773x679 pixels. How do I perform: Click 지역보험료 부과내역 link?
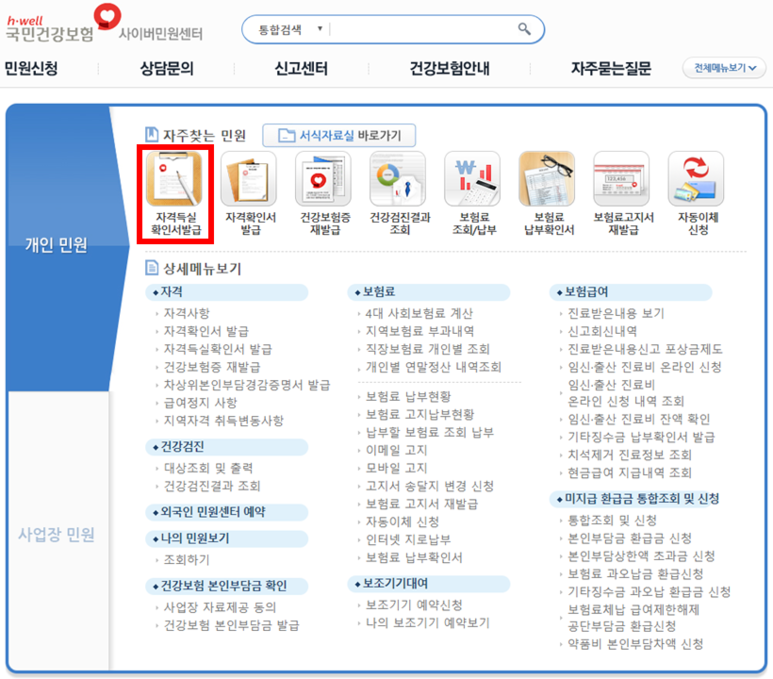(420, 331)
